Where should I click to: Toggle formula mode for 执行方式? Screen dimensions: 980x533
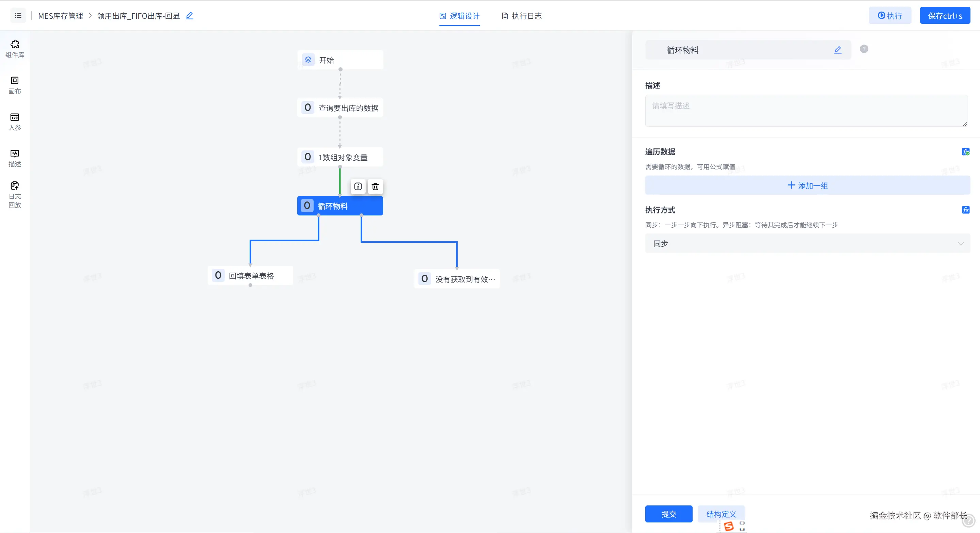965,210
